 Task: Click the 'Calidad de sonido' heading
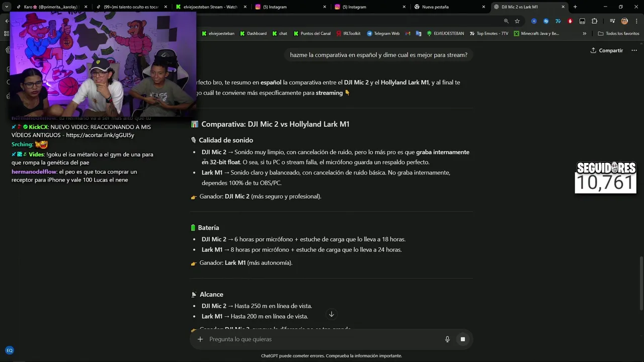[x=226, y=140]
